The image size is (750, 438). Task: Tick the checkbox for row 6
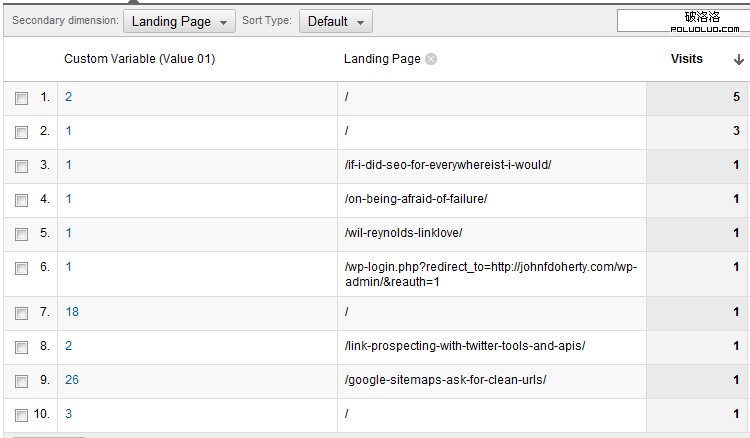tap(22, 268)
